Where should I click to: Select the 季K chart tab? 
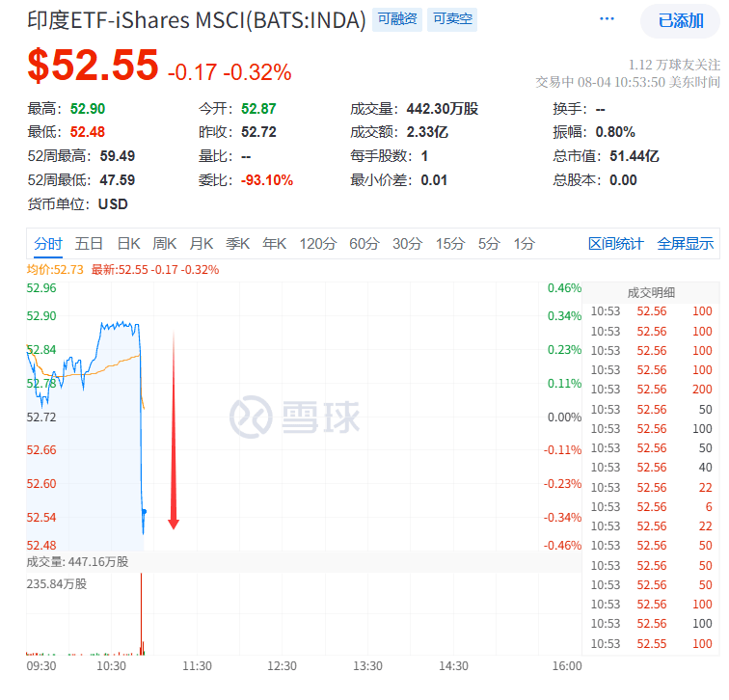[237, 244]
